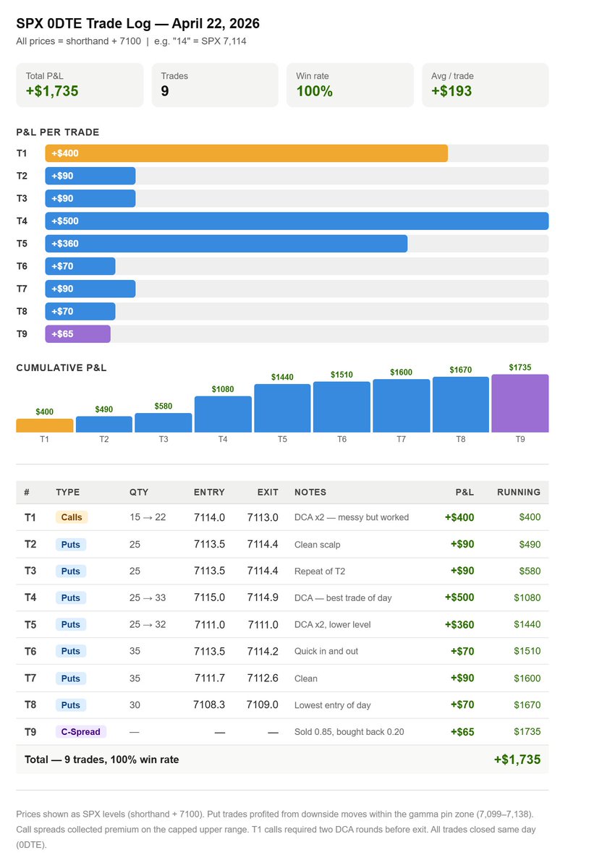Click the +$500 P&L cell in table
The width and height of the screenshot is (594, 868).
click(x=459, y=597)
